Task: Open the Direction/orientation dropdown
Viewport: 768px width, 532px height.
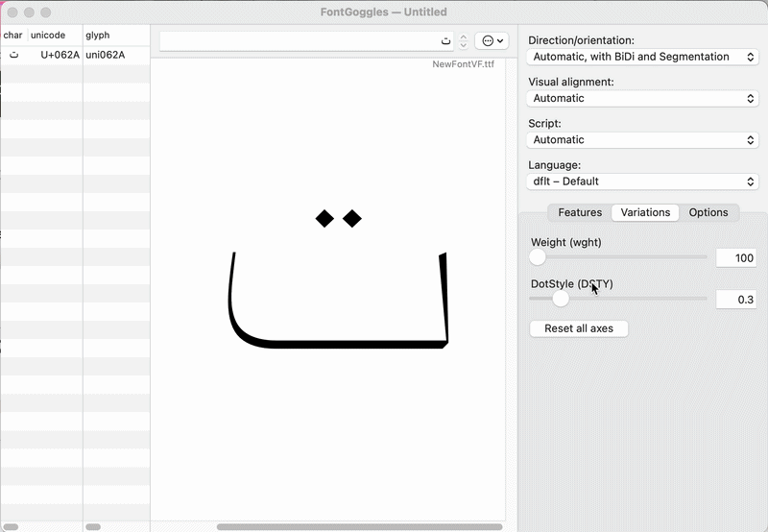Action: click(642, 57)
